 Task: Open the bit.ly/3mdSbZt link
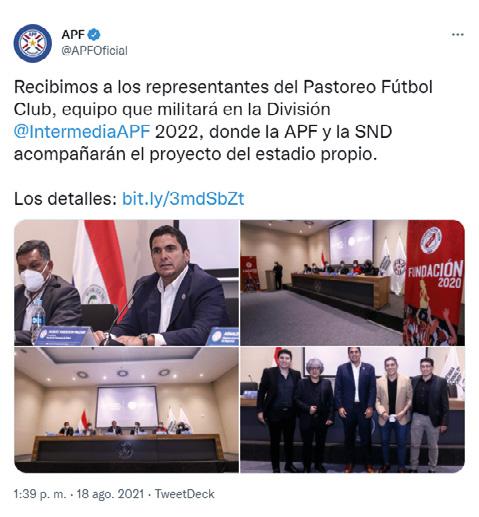[x=183, y=199]
